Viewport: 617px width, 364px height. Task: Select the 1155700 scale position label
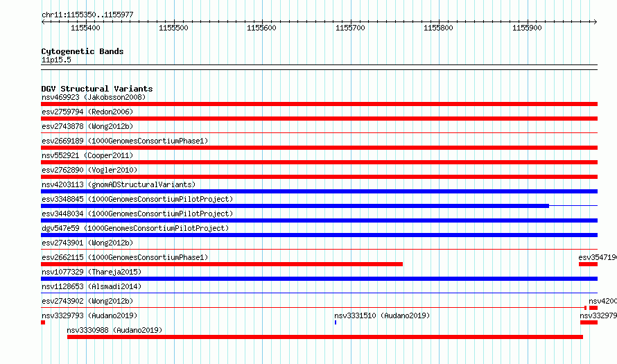click(350, 28)
